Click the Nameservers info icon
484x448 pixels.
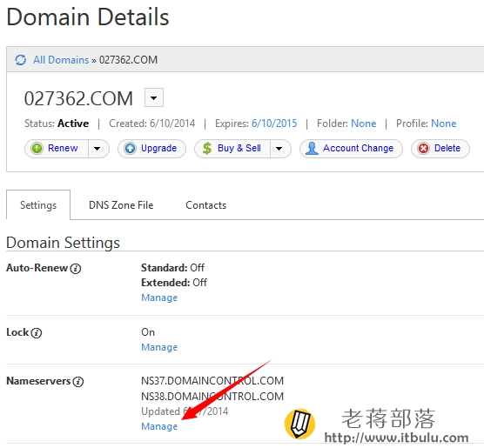click(x=78, y=382)
